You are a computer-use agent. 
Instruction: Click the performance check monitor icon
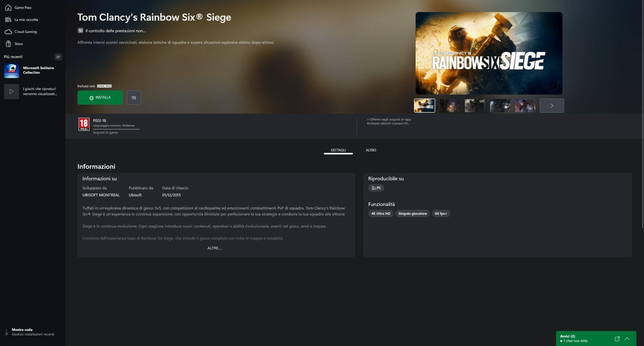click(80, 31)
